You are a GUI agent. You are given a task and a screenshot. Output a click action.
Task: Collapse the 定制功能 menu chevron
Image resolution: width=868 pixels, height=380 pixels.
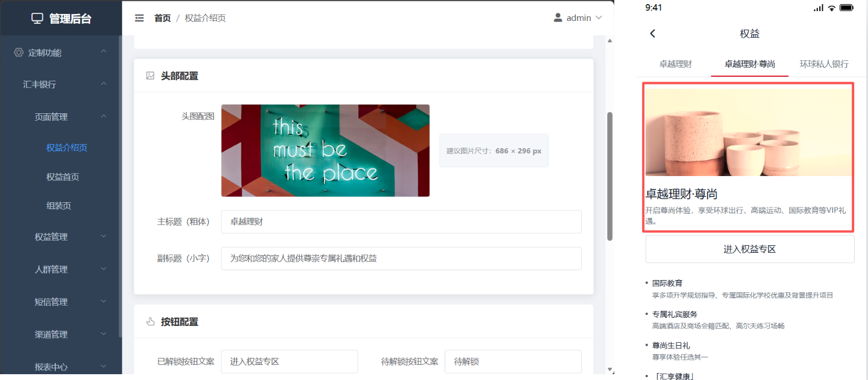103,52
